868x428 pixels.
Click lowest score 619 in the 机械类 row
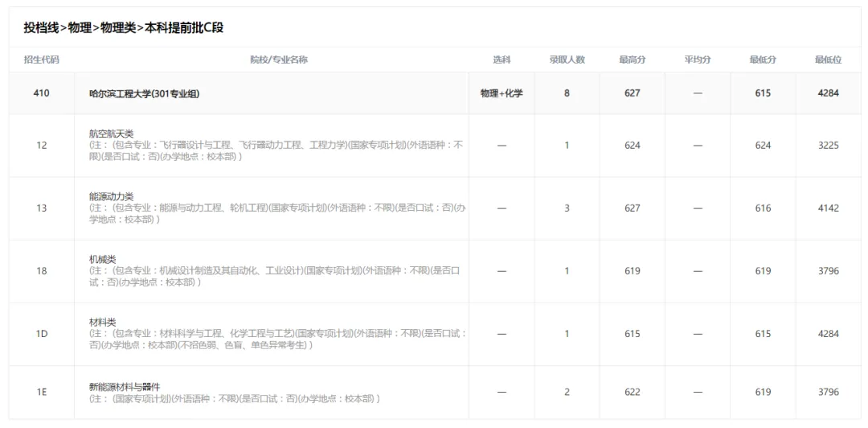(x=763, y=270)
